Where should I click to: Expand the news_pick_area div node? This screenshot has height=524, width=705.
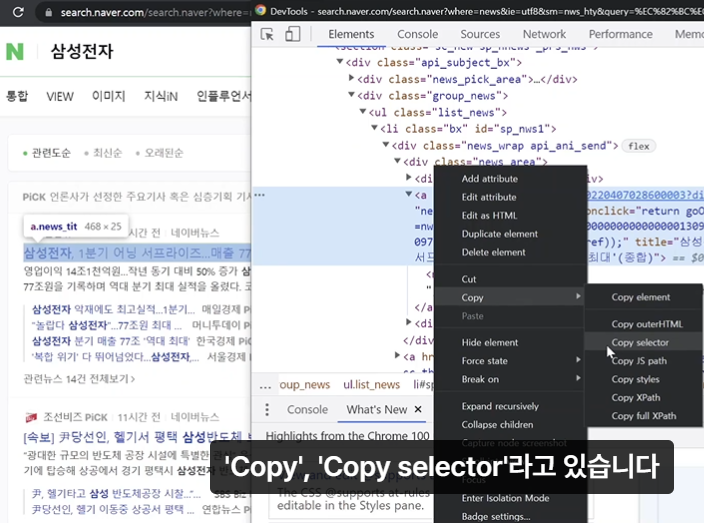click(352, 78)
